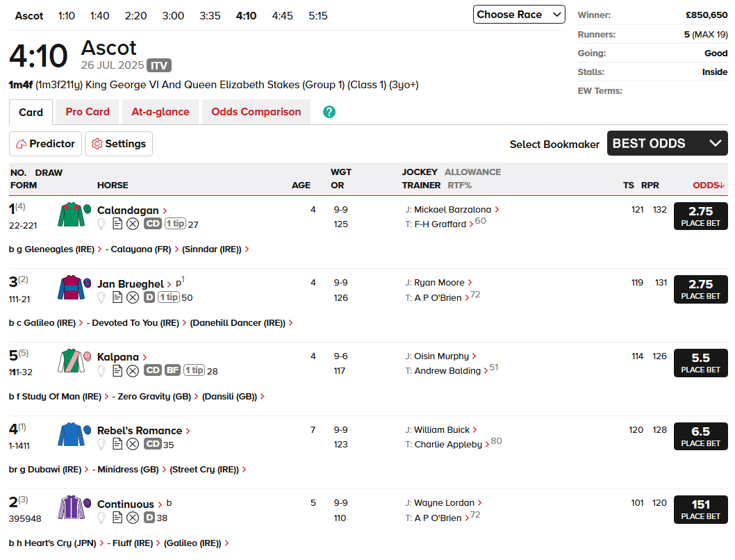
Task: Select the Card tab
Action: (x=31, y=113)
